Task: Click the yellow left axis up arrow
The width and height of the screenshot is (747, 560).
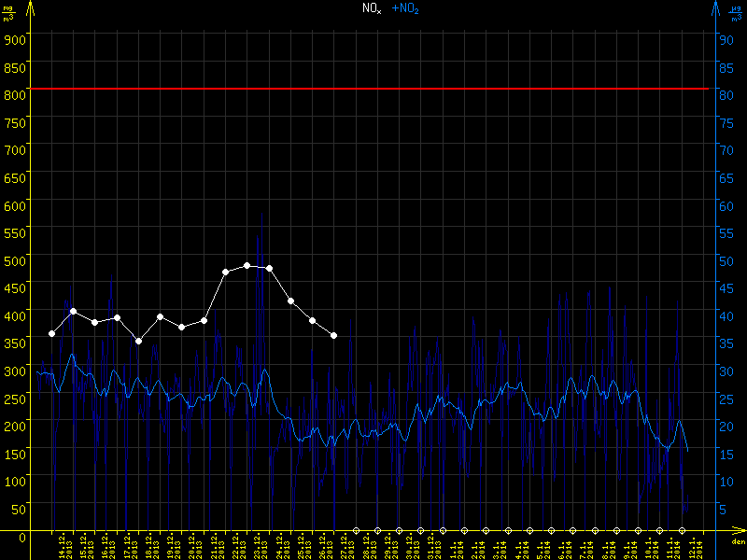Action: (x=31, y=9)
